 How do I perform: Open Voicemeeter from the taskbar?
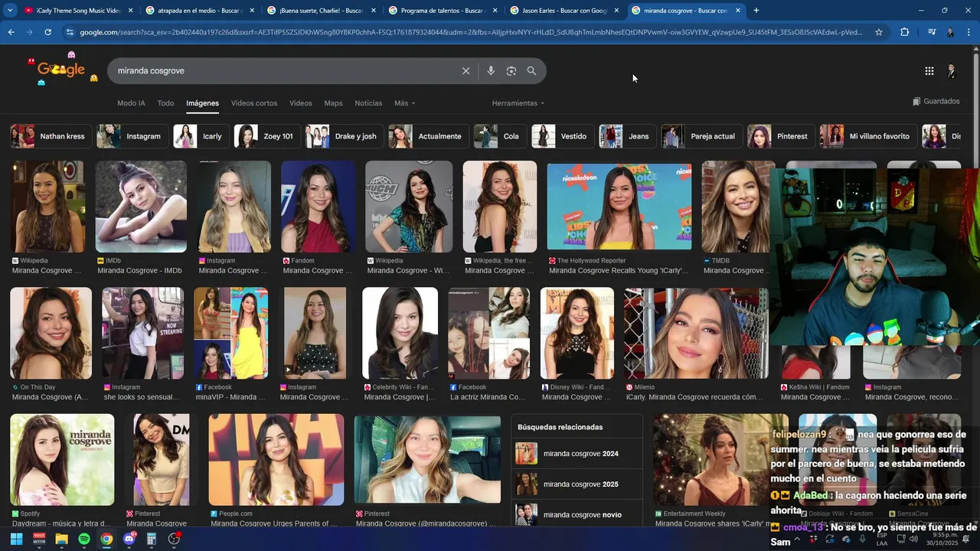(39, 539)
